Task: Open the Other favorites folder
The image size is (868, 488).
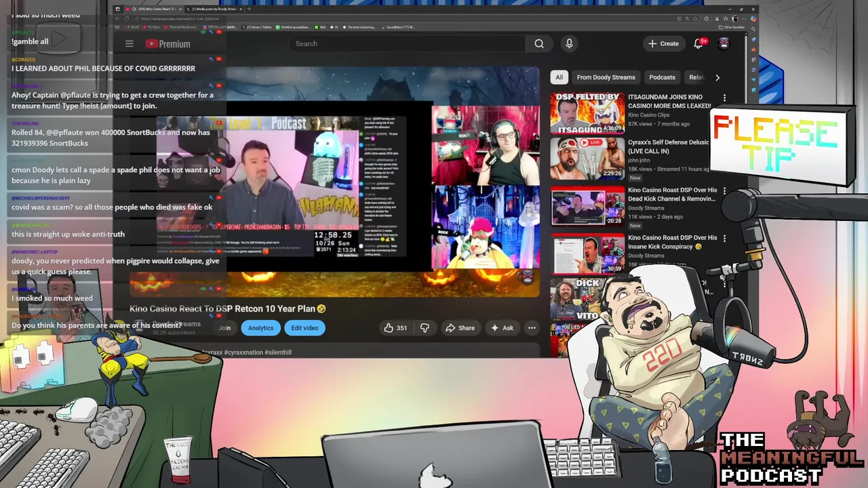Action: coord(732,27)
